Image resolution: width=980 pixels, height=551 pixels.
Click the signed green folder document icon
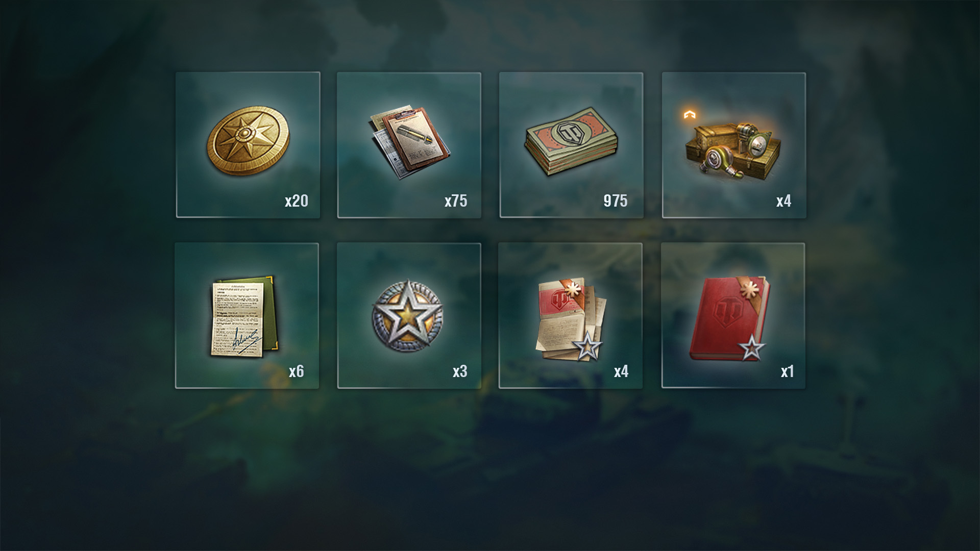click(245, 317)
